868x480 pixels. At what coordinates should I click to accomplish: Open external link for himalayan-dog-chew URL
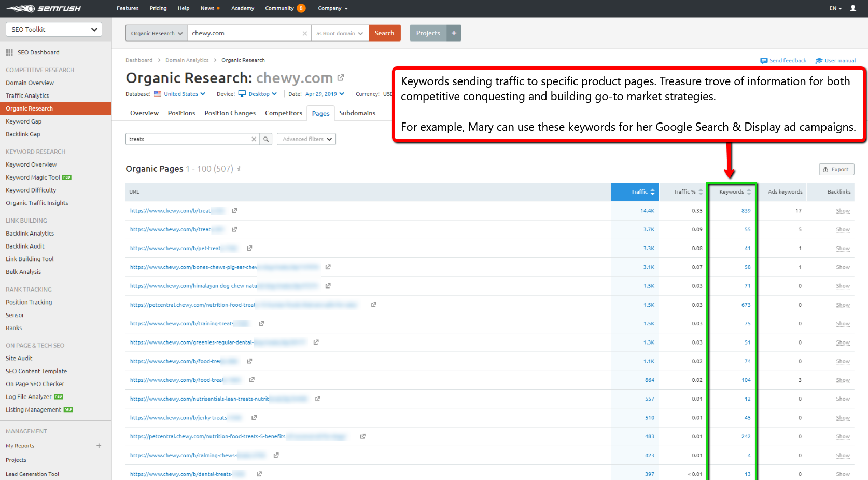pyautogui.click(x=328, y=286)
